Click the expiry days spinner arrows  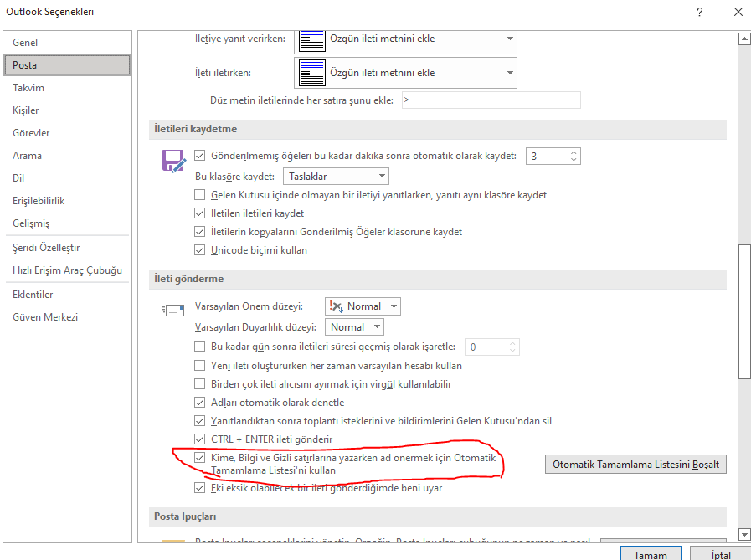pos(512,347)
